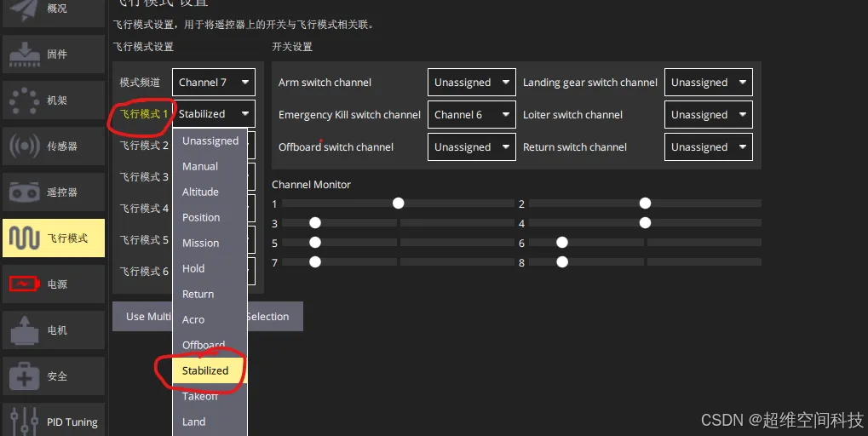Click the Channel Monitor 3 indicator
The image size is (868, 436).
point(315,223)
